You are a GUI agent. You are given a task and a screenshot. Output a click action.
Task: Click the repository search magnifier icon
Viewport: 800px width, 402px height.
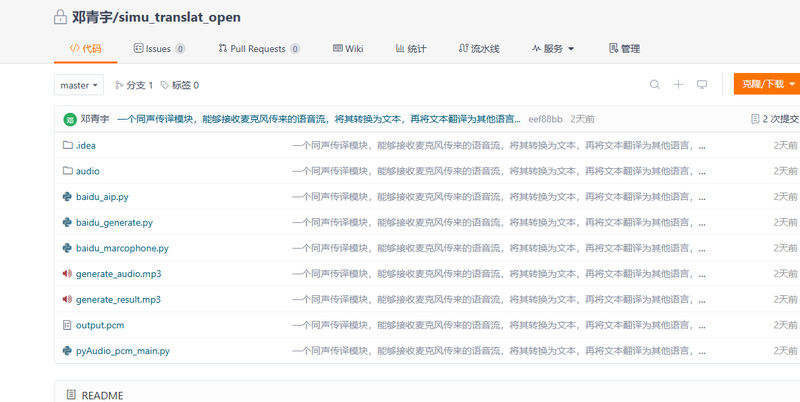point(655,85)
